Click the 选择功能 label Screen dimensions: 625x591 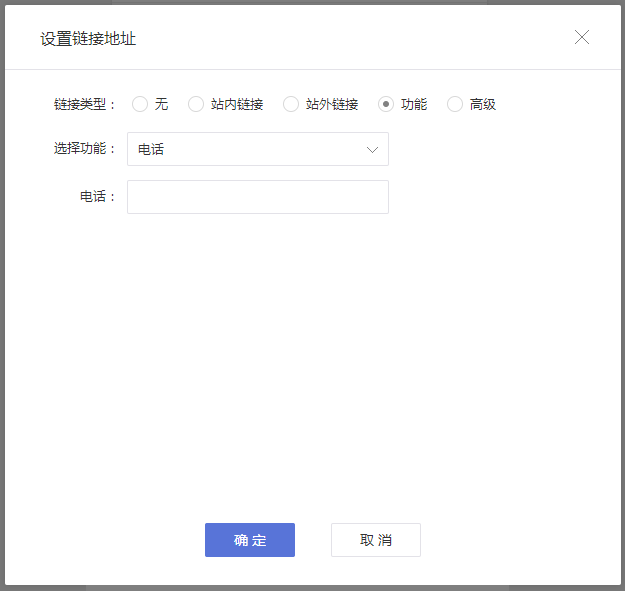(85, 148)
